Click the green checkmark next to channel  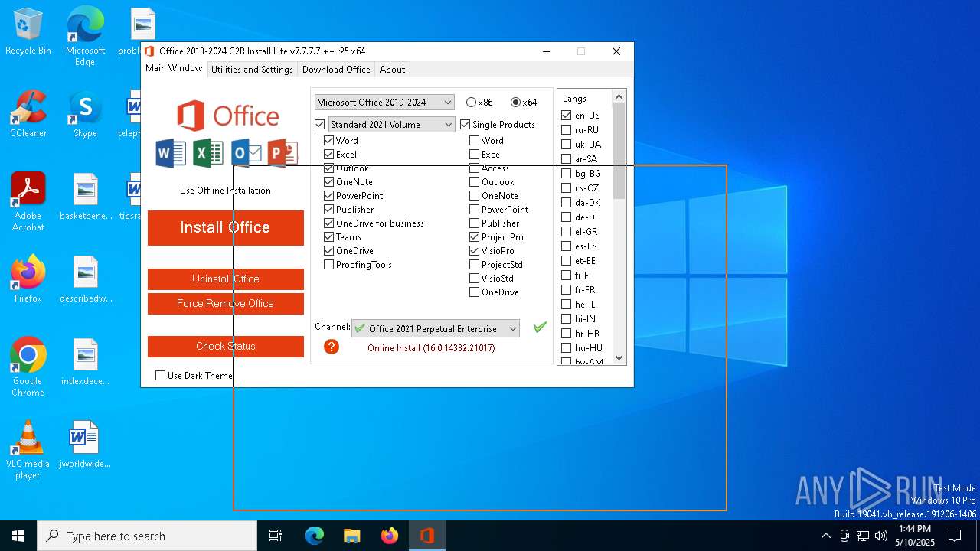pyautogui.click(x=540, y=328)
